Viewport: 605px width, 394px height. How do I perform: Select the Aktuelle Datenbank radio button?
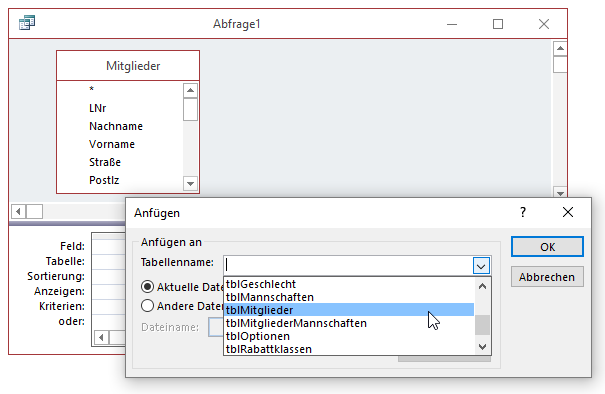(x=147, y=287)
